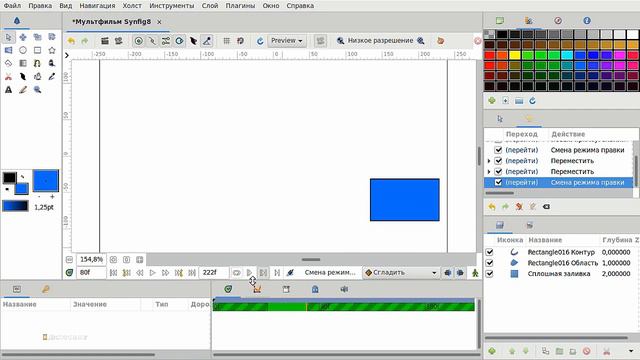
Task: Open the Файл menu
Action: click(x=12, y=6)
